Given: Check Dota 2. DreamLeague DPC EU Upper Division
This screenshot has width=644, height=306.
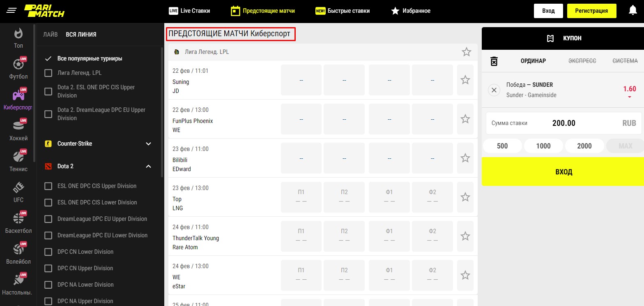Looking at the screenshot, I should (48, 114).
